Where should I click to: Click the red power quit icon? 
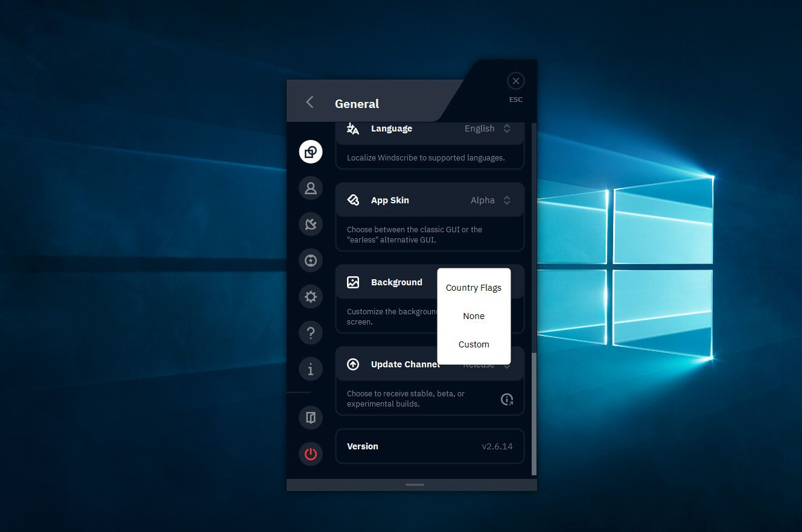click(311, 454)
